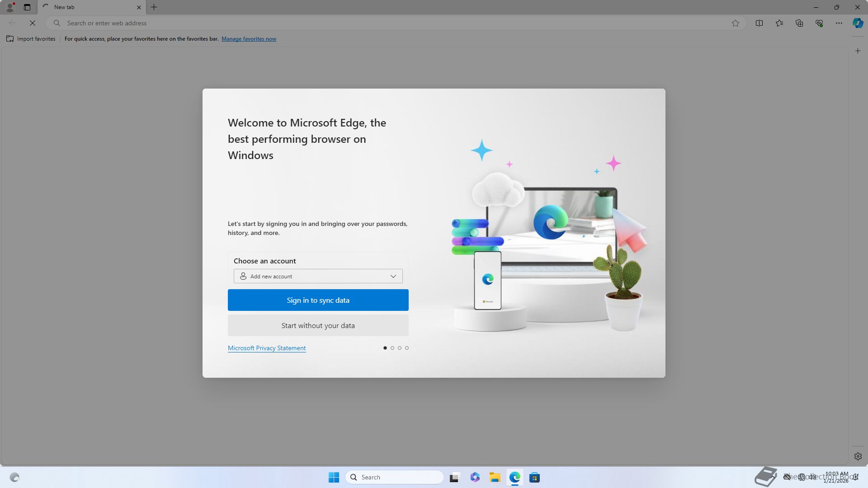The width and height of the screenshot is (868, 488).
Task: Select the fourth page indicator dot
Action: tap(407, 348)
